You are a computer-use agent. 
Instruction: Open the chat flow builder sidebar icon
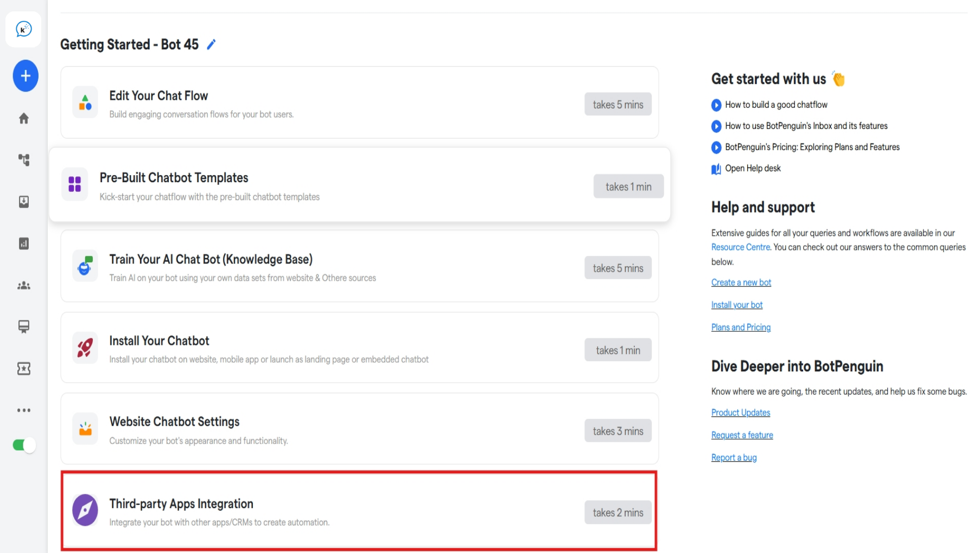(x=24, y=160)
